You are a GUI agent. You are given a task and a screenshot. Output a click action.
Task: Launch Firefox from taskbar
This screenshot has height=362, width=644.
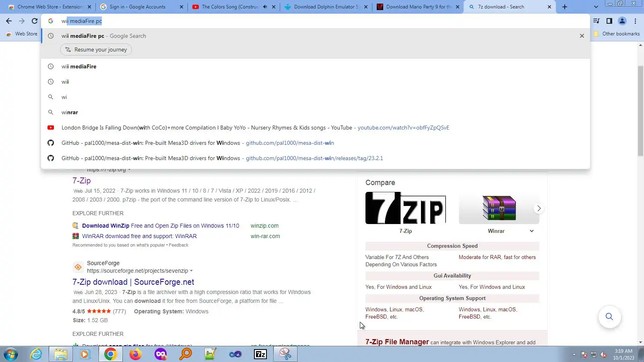pos(135,354)
